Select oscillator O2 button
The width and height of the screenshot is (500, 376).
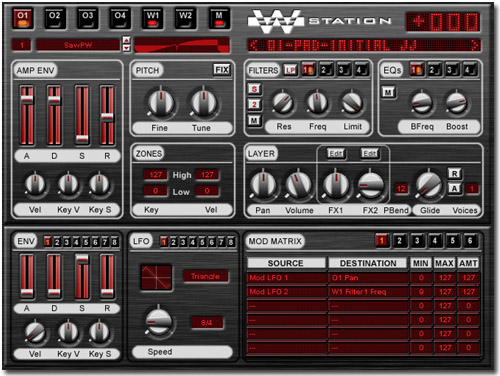click(55, 18)
